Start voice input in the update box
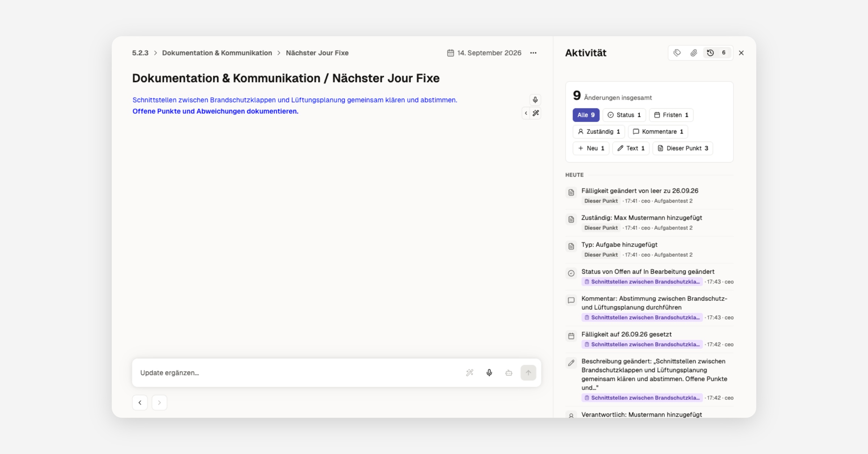 (x=489, y=373)
